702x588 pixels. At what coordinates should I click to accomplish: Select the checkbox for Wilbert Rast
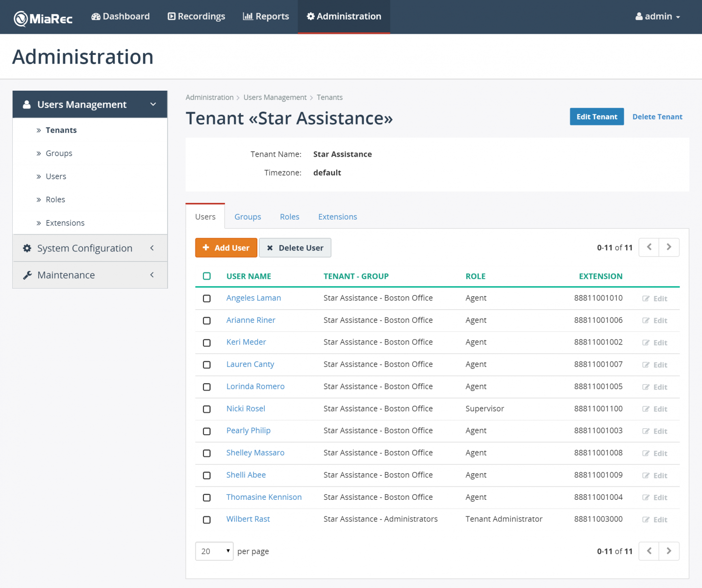[207, 520]
